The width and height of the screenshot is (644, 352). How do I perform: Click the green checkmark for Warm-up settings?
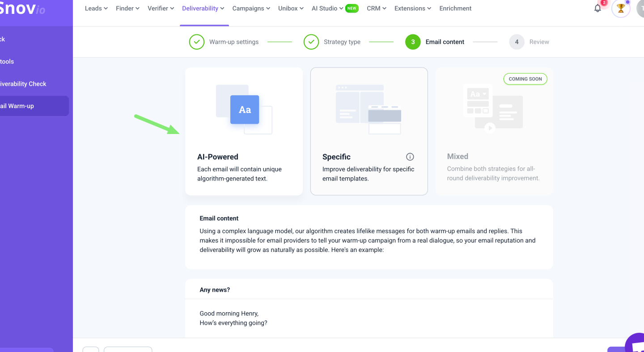pyautogui.click(x=197, y=42)
